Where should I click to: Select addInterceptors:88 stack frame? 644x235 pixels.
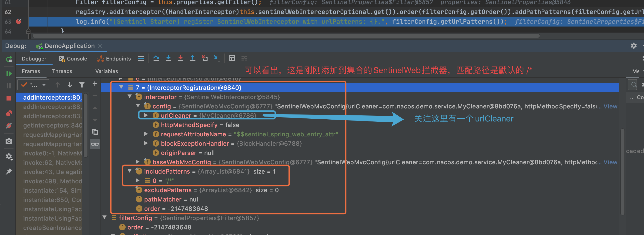pyautogui.click(x=50, y=107)
